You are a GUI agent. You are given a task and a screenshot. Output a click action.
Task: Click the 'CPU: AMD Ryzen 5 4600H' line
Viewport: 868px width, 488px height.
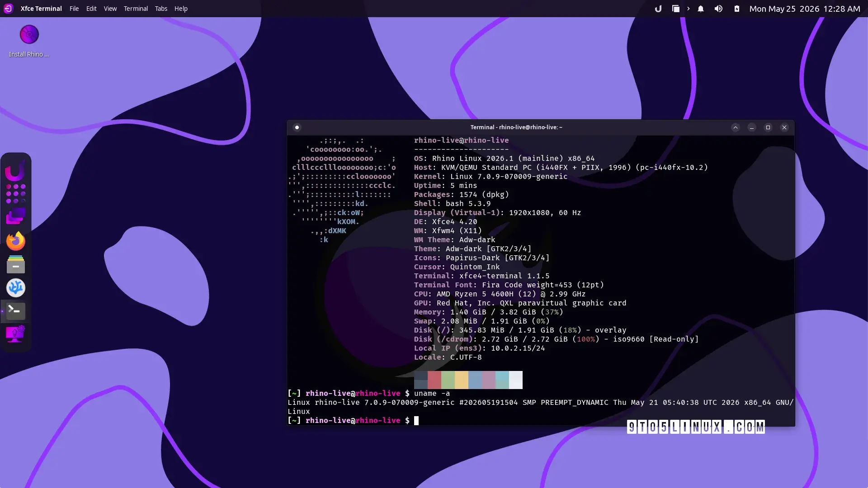click(x=500, y=294)
